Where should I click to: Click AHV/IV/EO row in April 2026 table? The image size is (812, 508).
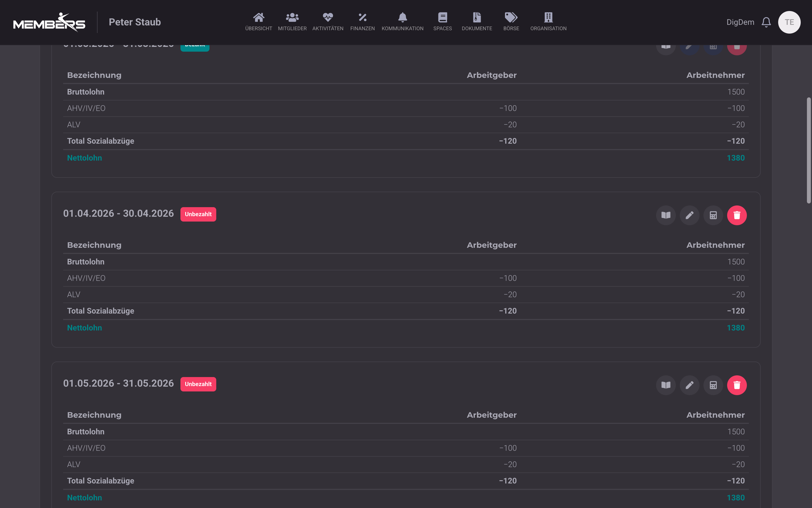point(406,278)
